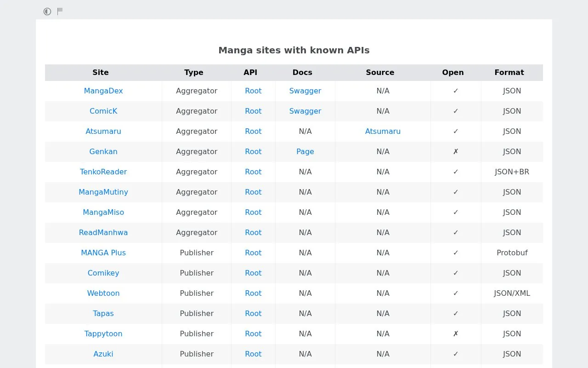Select the Protobuf format cell for MANGA Plus

[512, 253]
